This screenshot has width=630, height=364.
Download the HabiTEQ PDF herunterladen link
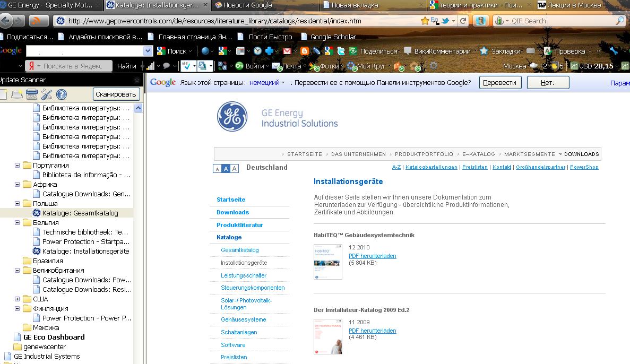click(x=373, y=256)
